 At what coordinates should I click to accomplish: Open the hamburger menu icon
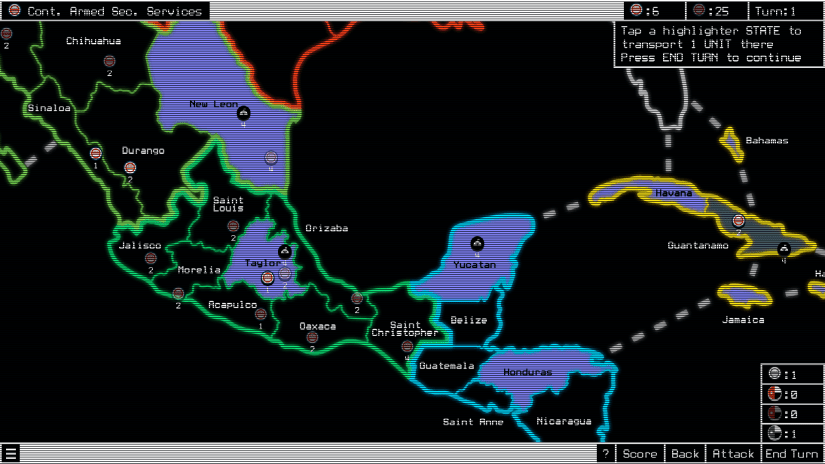click(x=11, y=453)
